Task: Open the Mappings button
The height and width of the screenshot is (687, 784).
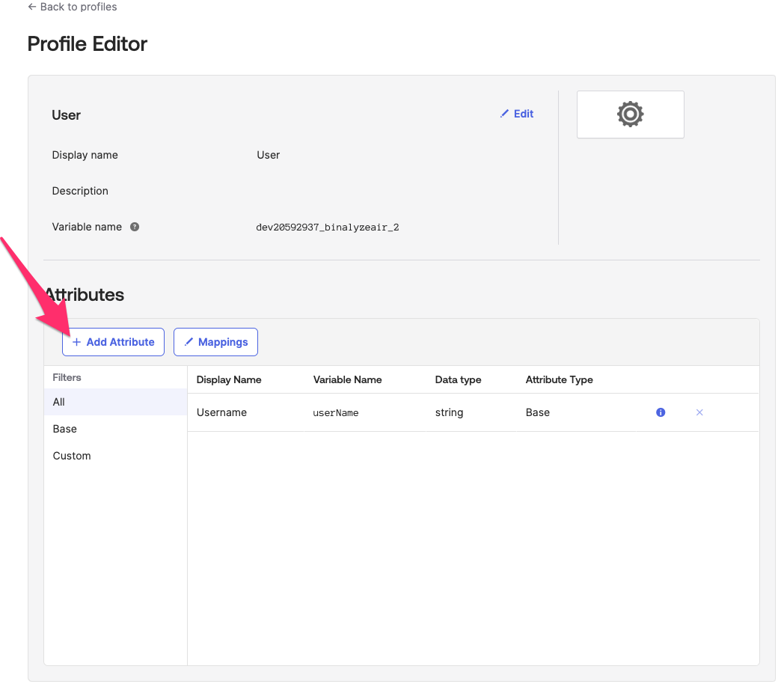Action: pos(215,342)
